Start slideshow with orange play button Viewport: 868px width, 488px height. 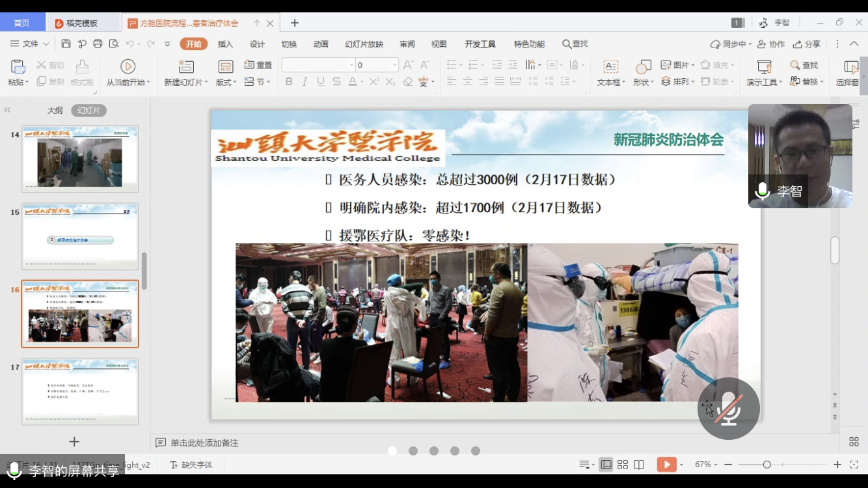[666, 465]
